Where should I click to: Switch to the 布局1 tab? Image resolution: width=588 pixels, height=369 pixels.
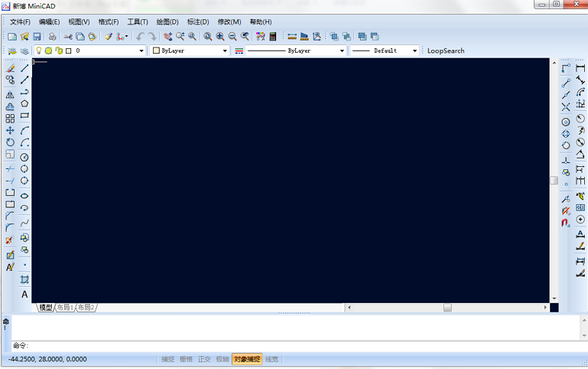tap(65, 308)
